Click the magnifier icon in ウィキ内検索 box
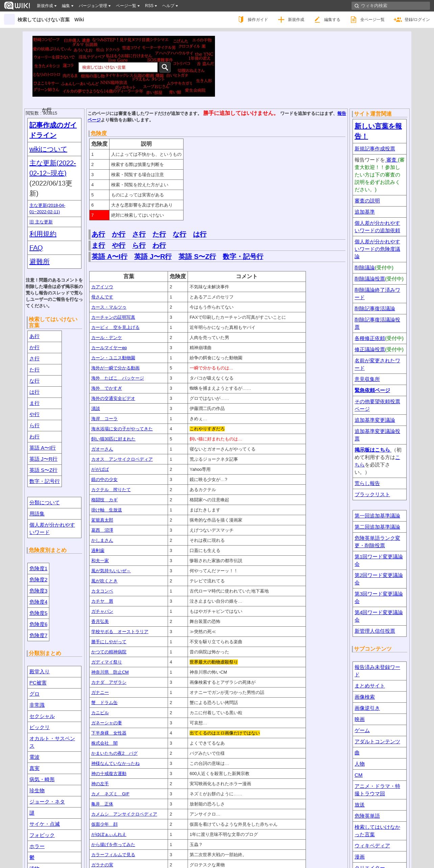Image resolution: width=434 pixels, height=868 pixels. (x=357, y=6)
